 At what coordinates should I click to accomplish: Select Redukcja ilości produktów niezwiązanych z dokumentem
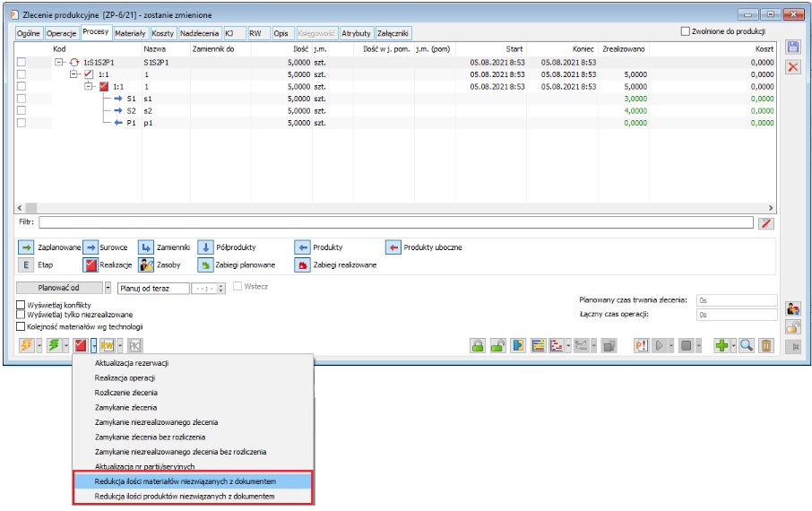(x=192, y=496)
